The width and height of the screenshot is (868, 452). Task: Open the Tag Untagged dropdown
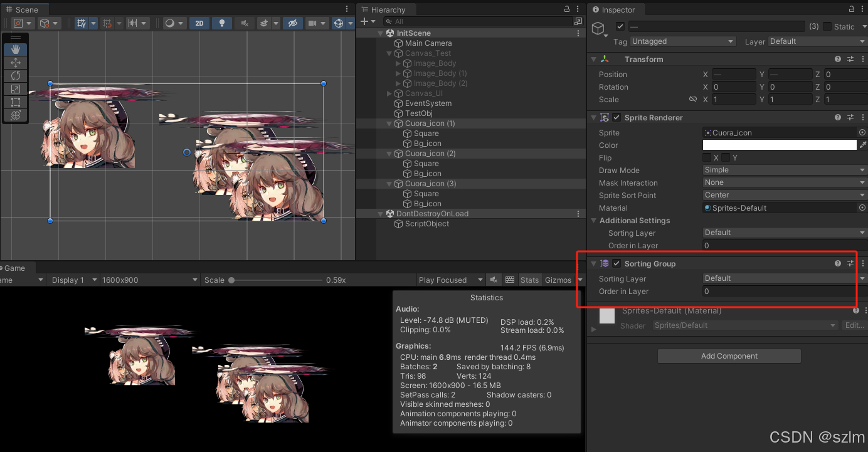tap(683, 41)
